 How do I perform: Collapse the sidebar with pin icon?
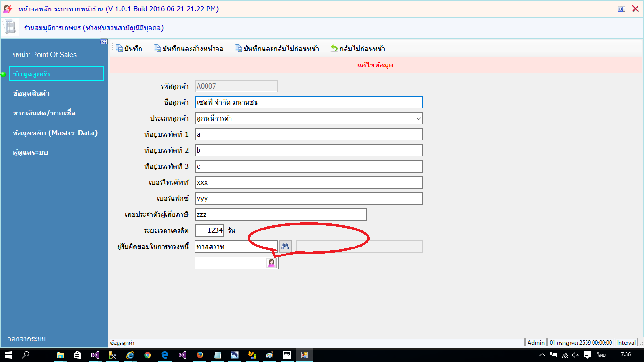point(104,42)
